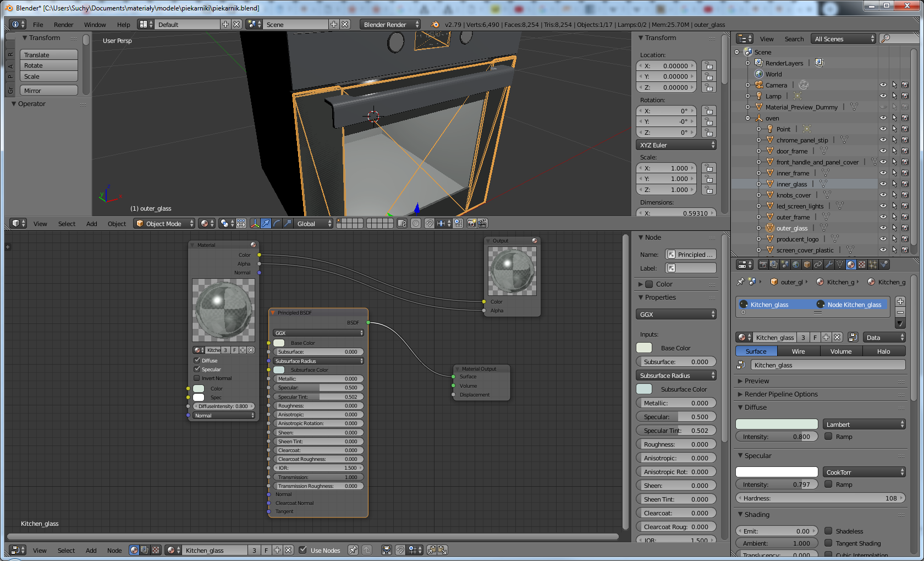Screen dimensions: 924x561
Task: Enable Diffuse Ramp checkbox
Action: (828, 437)
